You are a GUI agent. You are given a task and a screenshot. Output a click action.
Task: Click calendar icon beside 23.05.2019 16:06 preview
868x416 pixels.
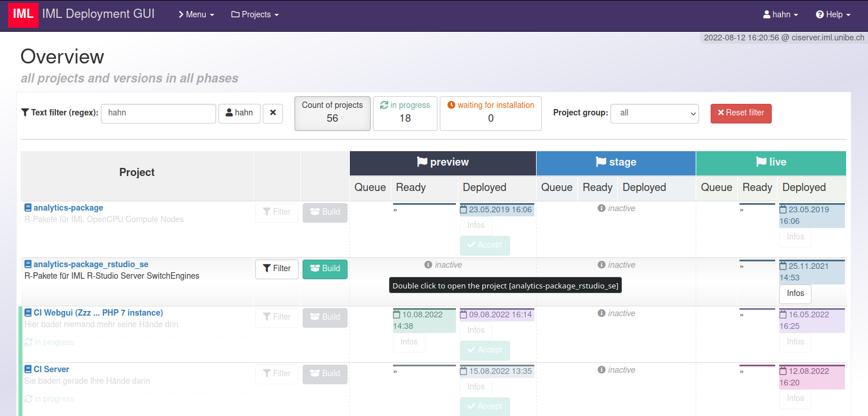coord(464,209)
